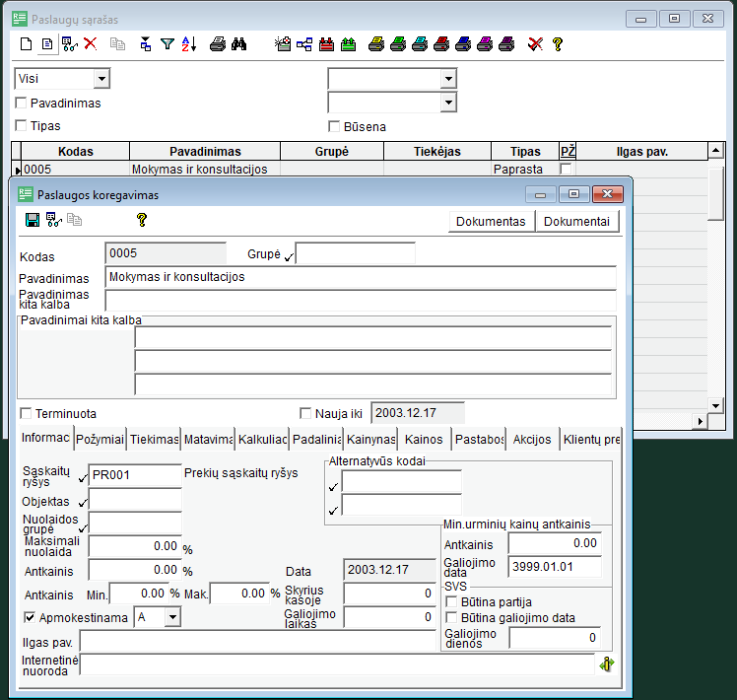Check the PŽ box in row 0005

pyautogui.click(x=566, y=169)
